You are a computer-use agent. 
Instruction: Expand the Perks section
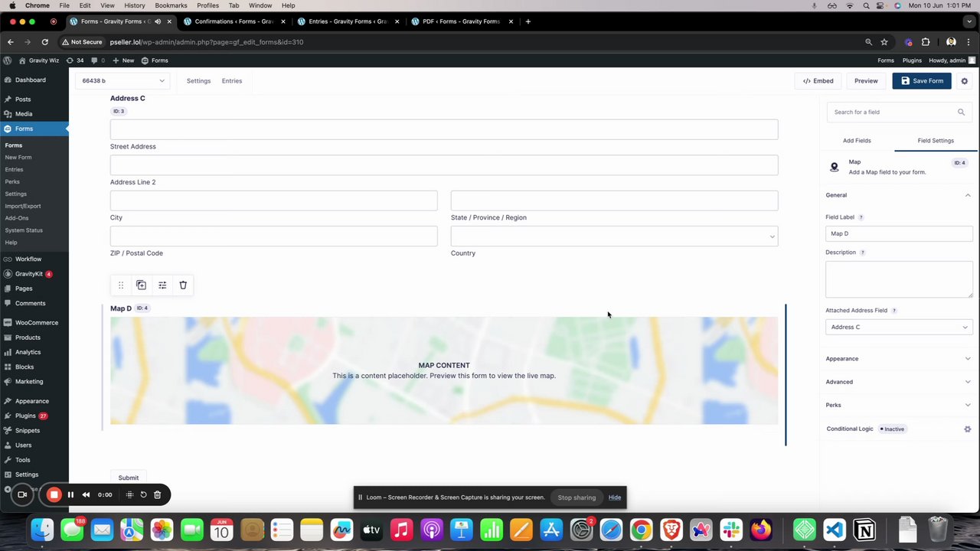pyautogui.click(x=899, y=405)
